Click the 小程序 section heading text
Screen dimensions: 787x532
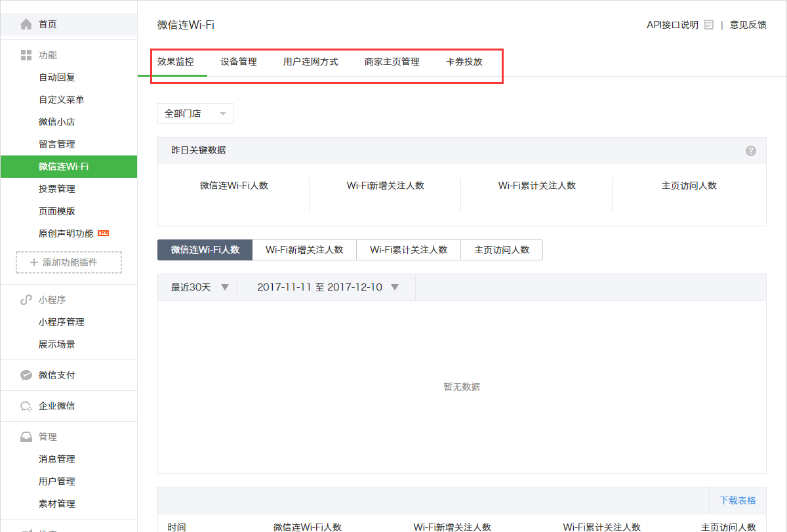(52, 300)
